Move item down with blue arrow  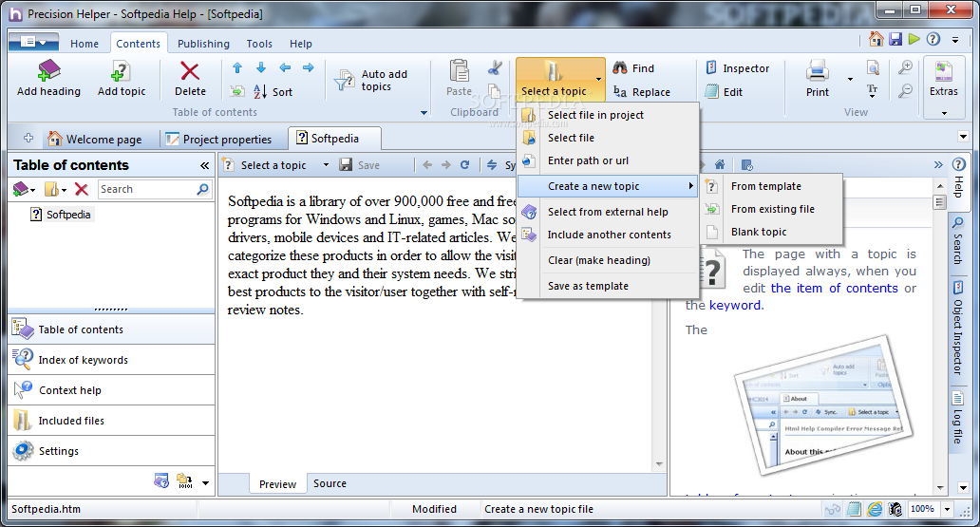(x=260, y=68)
